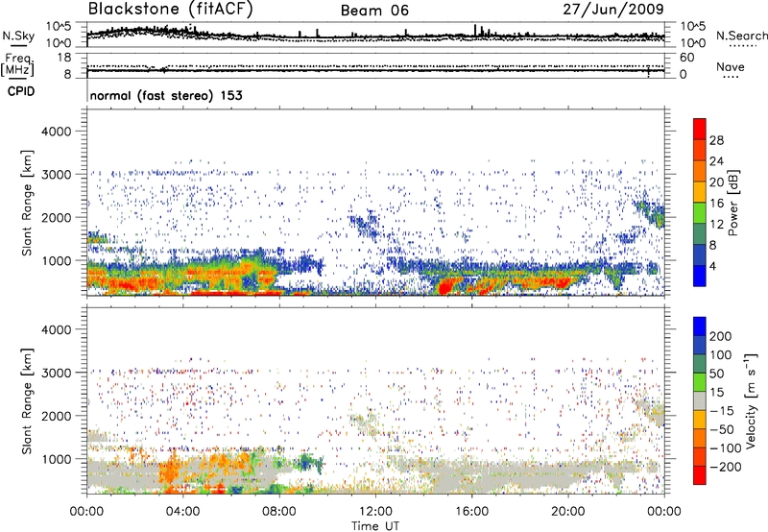Screen dimensions: 768x532
Task: Click the 28 label on power colorbar
Action: click(716, 140)
